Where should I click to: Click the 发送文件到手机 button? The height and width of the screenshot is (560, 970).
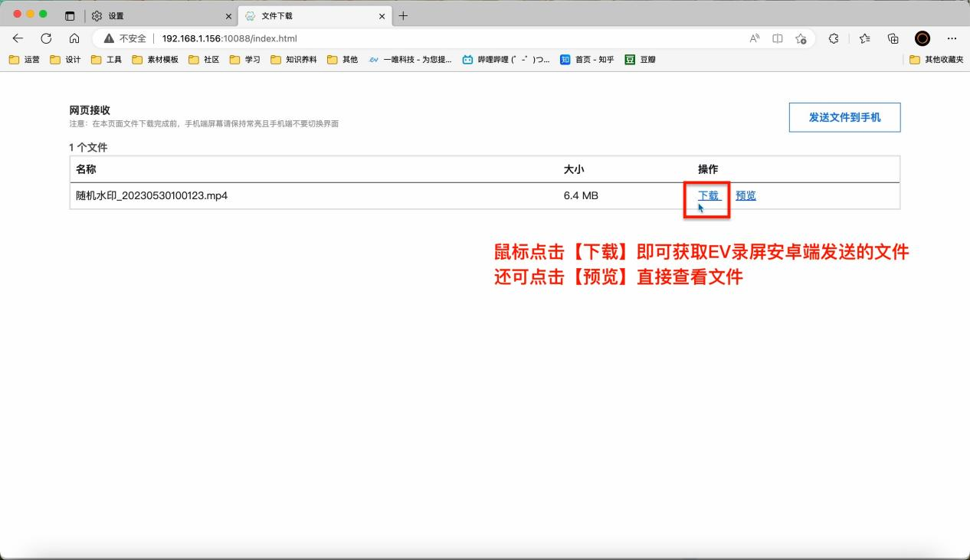(x=844, y=117)
